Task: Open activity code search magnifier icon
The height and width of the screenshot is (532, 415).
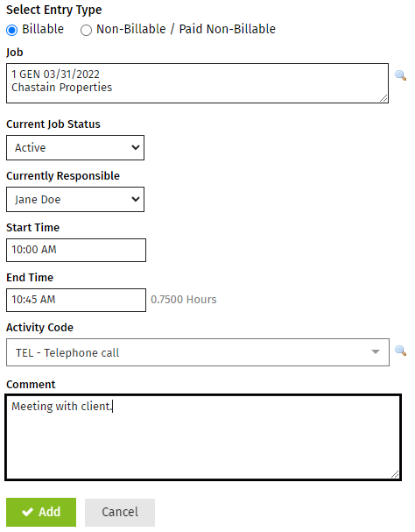Action: [400, 351]
